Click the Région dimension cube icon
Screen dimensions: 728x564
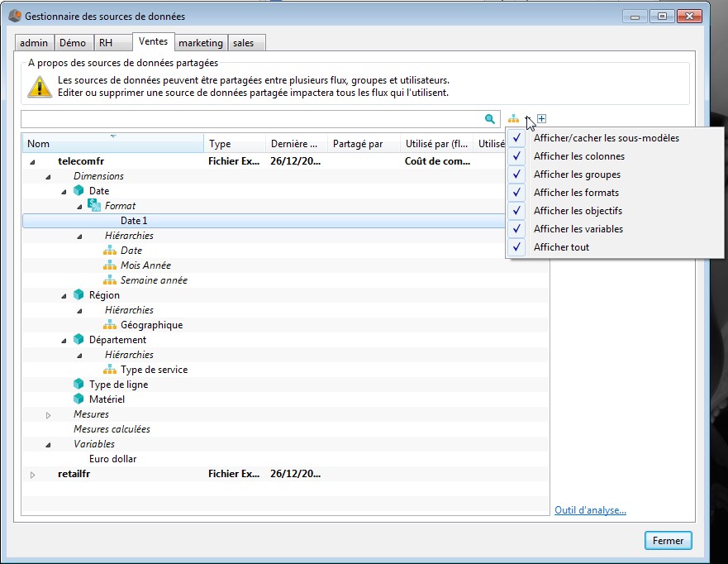tap(79, 295)
